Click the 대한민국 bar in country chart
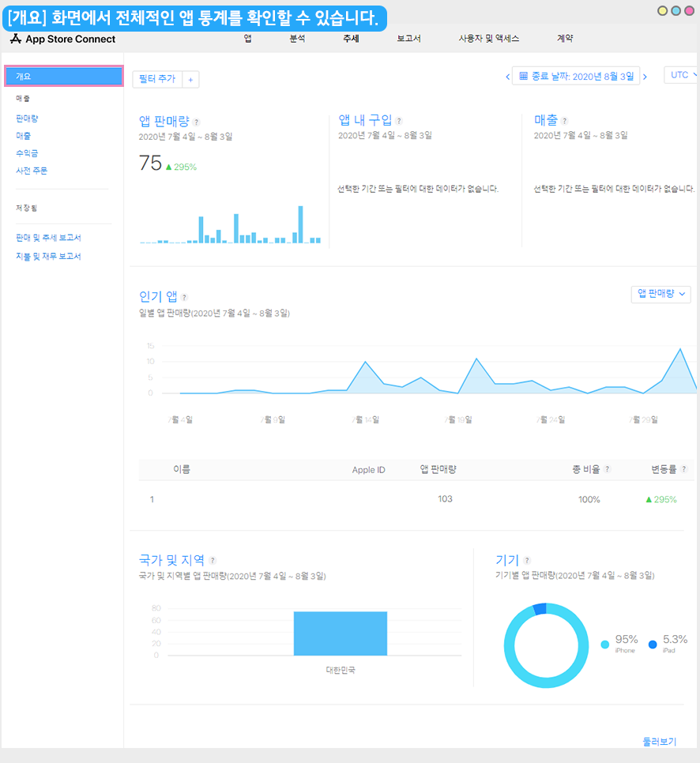Screen dimensions: 700x763 pos(341,633)
